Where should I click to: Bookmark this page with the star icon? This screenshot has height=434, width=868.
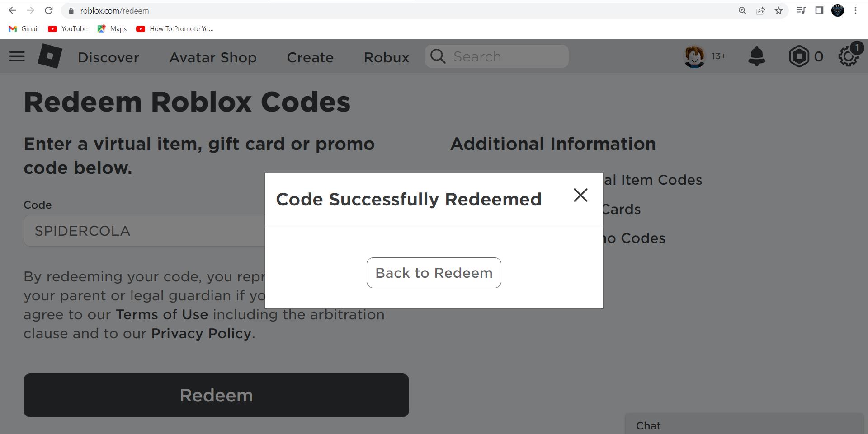[778, 11]
